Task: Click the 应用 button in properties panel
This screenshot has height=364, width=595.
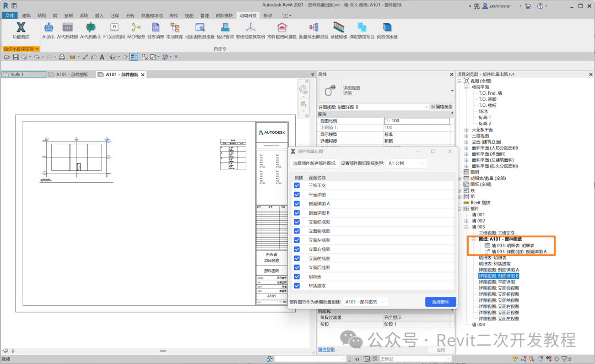Action: pyautogui.click(x=441, y=350)
